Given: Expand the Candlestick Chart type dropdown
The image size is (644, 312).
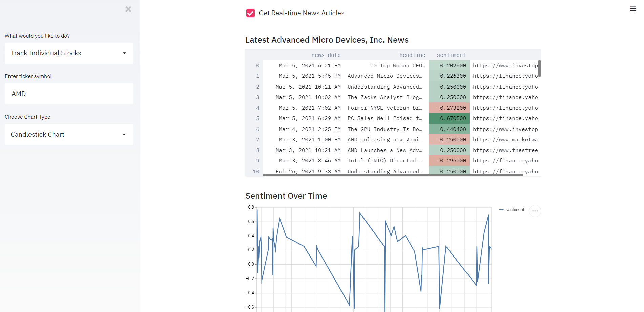Looking at the screenshot, I should (69, 134).
